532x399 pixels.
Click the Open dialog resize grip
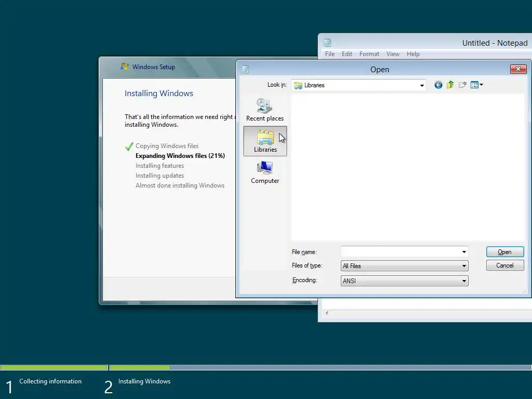525,291
